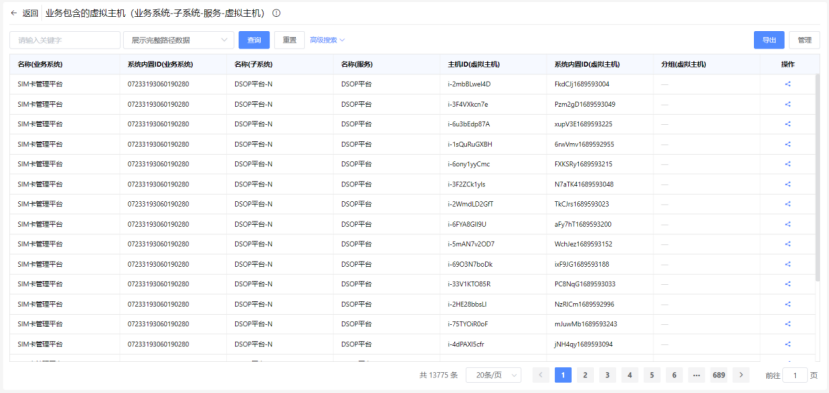Click the 查询 search button

254,40
